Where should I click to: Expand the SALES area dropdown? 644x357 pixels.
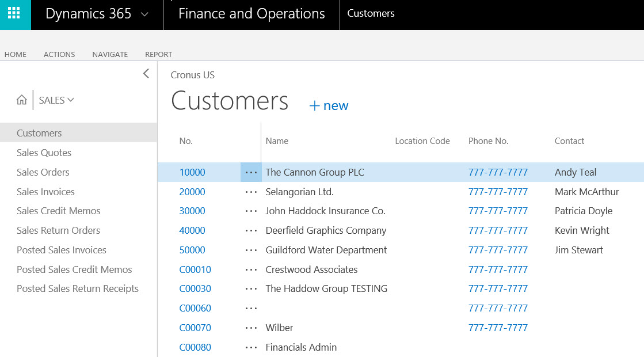click(56, 100)
